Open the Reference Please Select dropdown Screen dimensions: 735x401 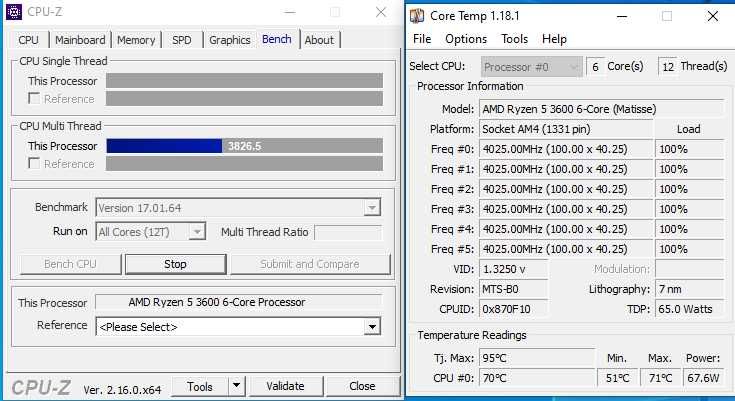[372, 327]
